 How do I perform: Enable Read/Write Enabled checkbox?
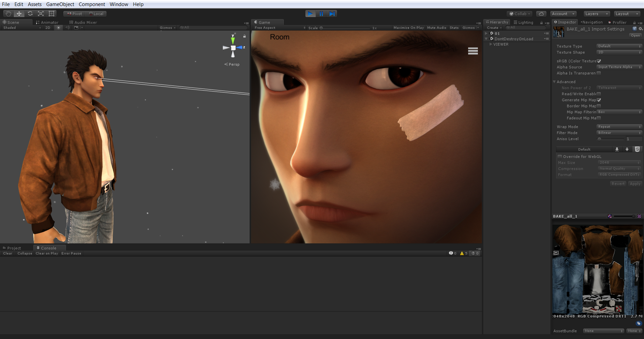tap(599, 94)
